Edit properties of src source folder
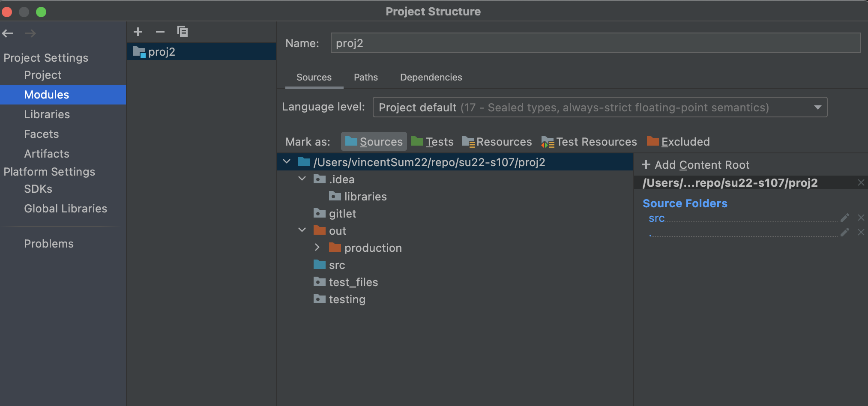Screen dimensions: 868x406 pos(844,218)
